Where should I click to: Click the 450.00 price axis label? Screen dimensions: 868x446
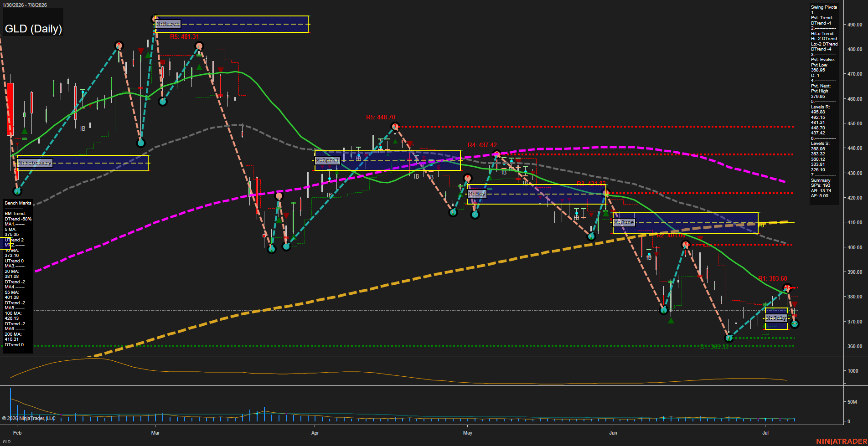(855, 123)
